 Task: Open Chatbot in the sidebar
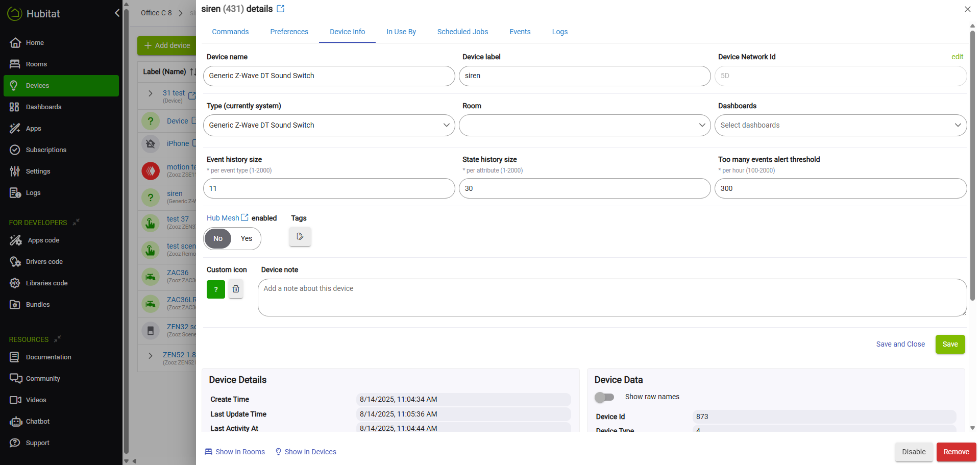pos(61,422)
